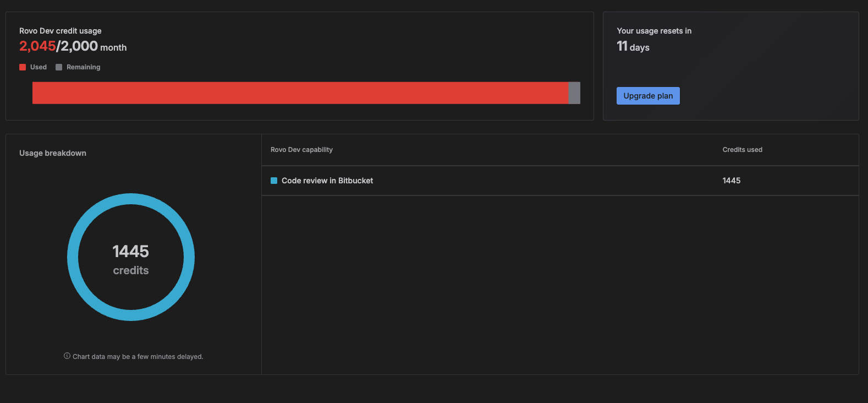This screenshot has height=403, width=868.
Task: Click the Upgrade plan button
Action: pyautogui.click(x=648, y=96)
